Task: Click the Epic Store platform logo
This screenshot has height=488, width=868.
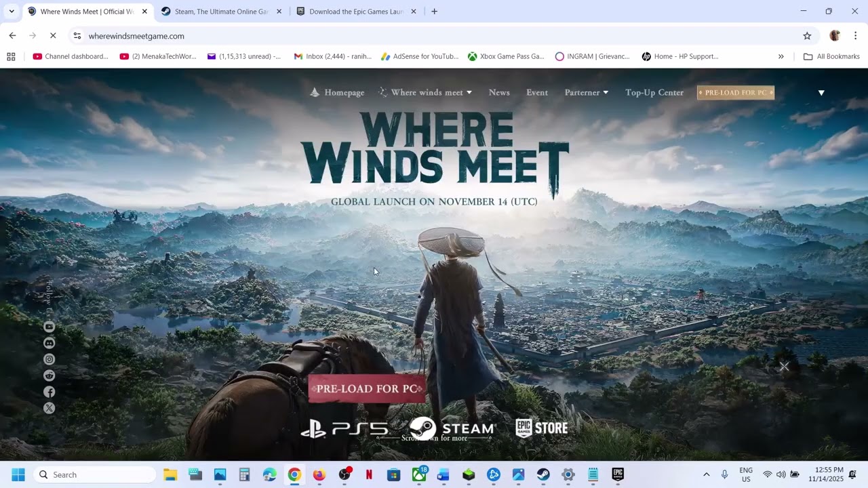Action: click(542, 428)
